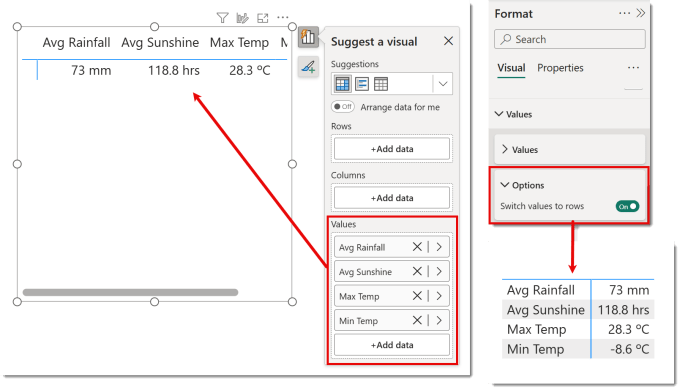Click the focus mode icon above the visual
Image resolution: width=680 pixels, height=390 pixels.
tap(262, 18)
